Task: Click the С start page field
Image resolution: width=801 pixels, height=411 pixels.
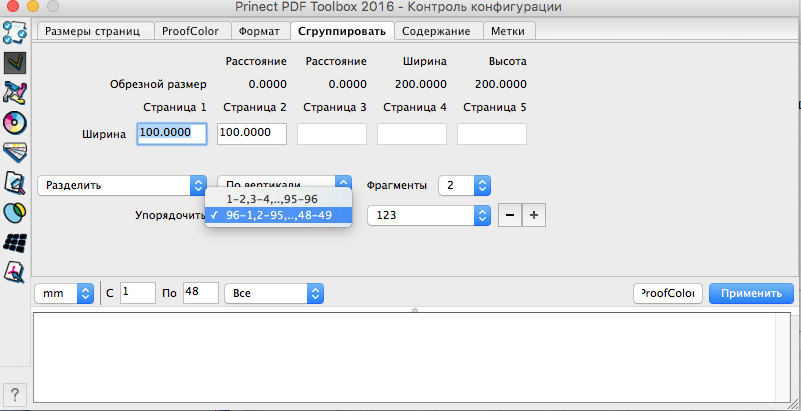Action: tap(138, 294)
